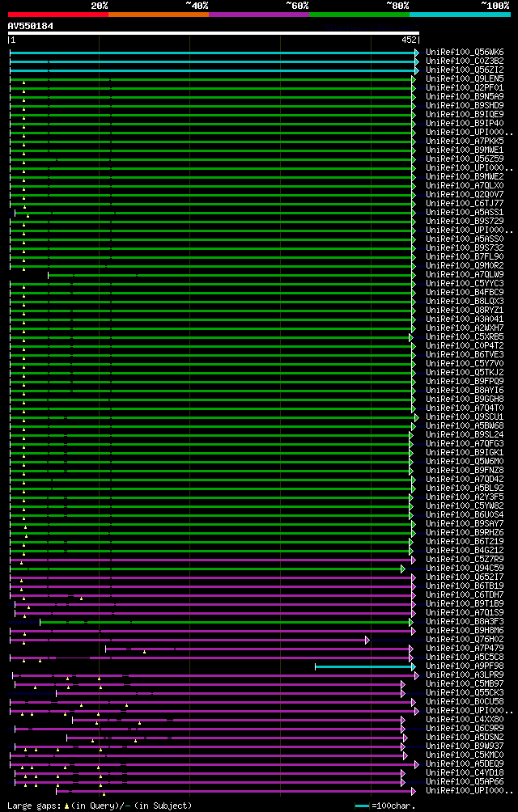Click the red 20% legend segment
Screen dimensions: 518x812
point(58,15)
